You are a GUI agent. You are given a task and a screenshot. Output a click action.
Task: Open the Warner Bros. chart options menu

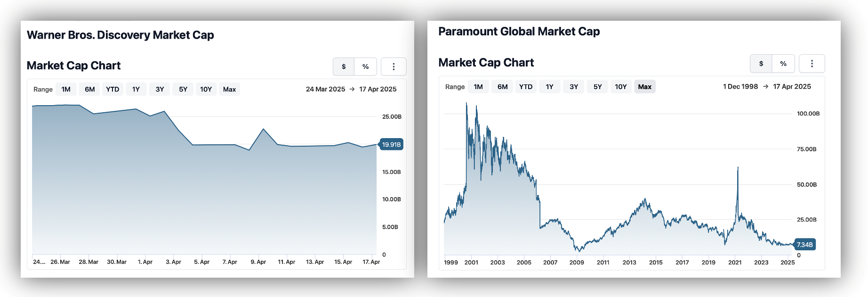[x=394, y=66]
